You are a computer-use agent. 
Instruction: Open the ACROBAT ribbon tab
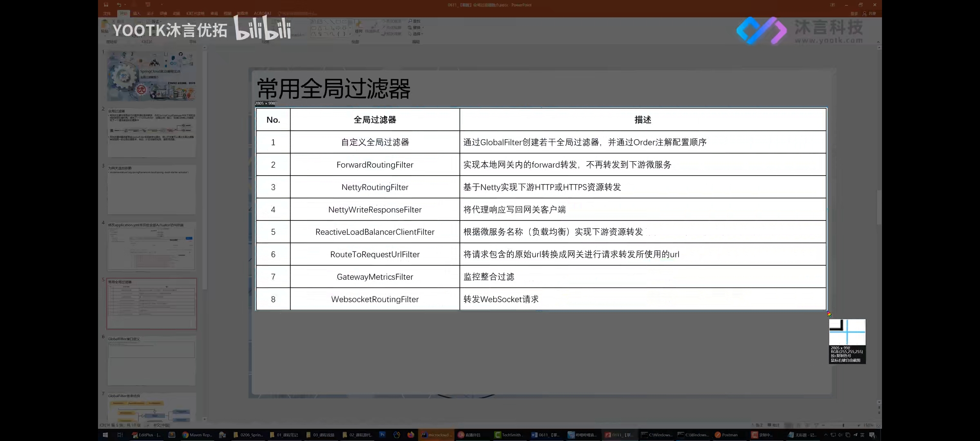[263, 13]
